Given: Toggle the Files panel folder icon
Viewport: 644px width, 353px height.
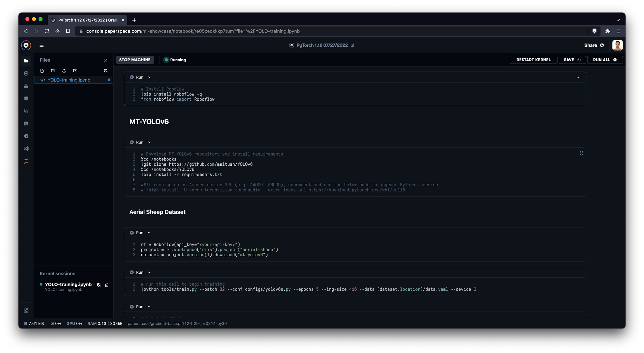Looking at the screenshot, I should 26,61.
